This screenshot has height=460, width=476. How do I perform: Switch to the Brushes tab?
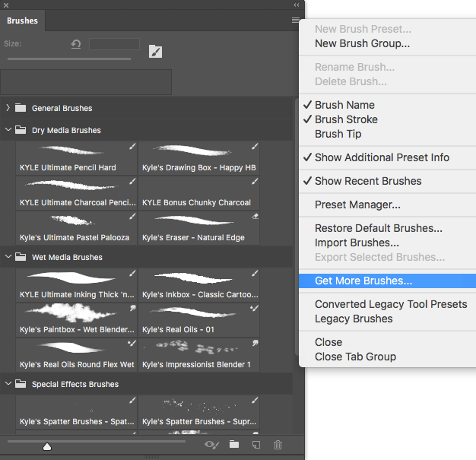(x=23, y=21)
